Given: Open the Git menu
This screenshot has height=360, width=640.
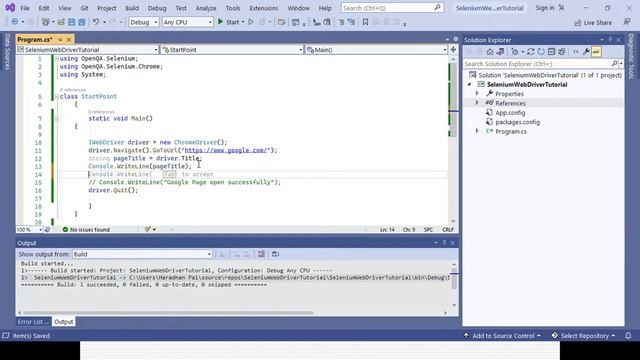Looking at the screenshot, I should (x=84, y=8).
